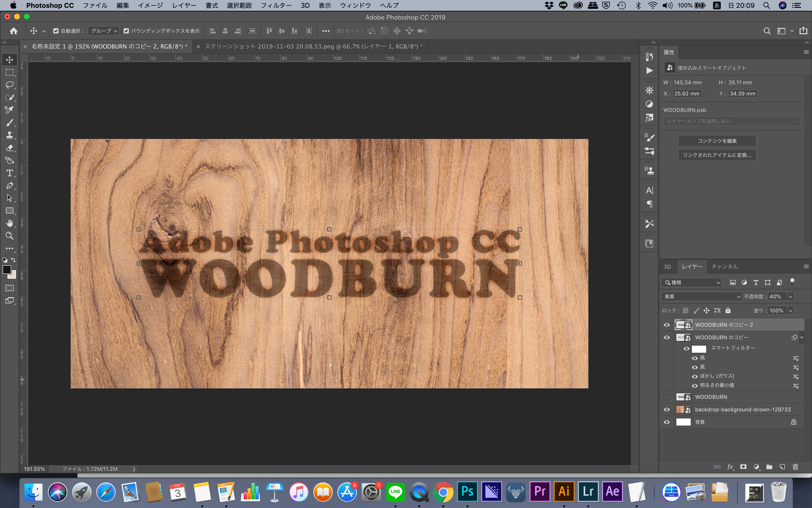The image size is (812, 508).
Task: Select the Zoom tool
Action: (x=9, y=236)
